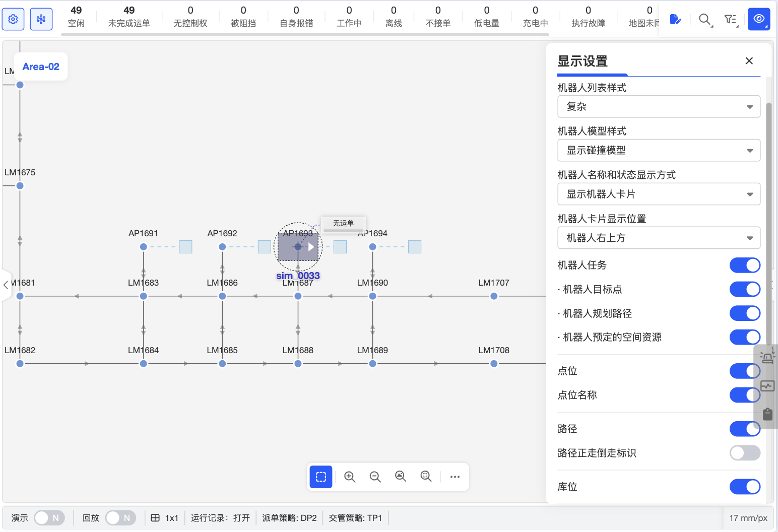Turn off the 库位 toggle
The height and width of the screenshot is (532, 778).
click(x=745, y=487)
